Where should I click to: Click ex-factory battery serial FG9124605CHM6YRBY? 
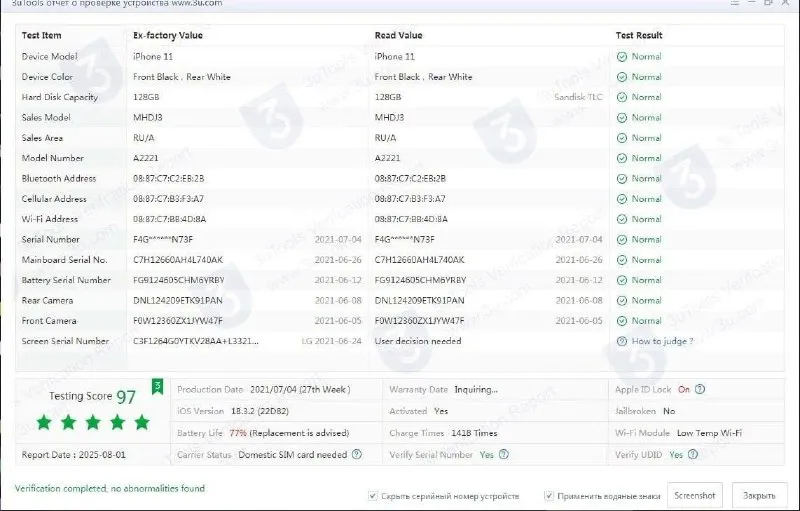179,280
